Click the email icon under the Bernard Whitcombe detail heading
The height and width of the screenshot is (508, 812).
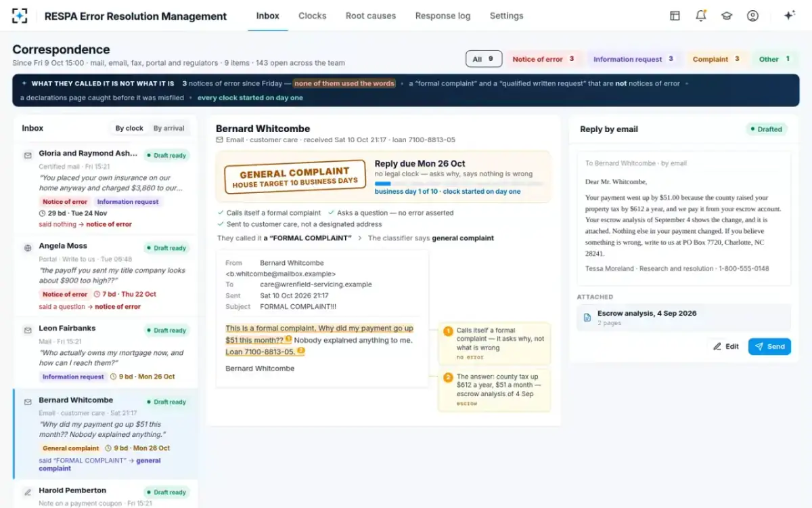(219, 140)
